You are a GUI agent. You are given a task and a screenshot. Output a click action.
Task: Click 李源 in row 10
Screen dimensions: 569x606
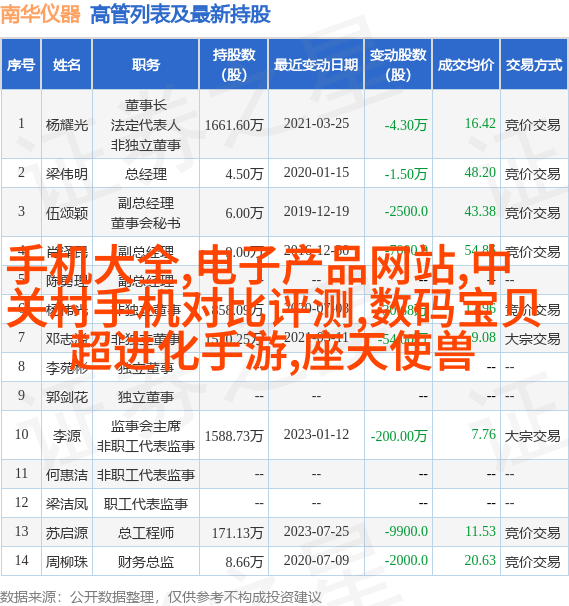point(67,436)
